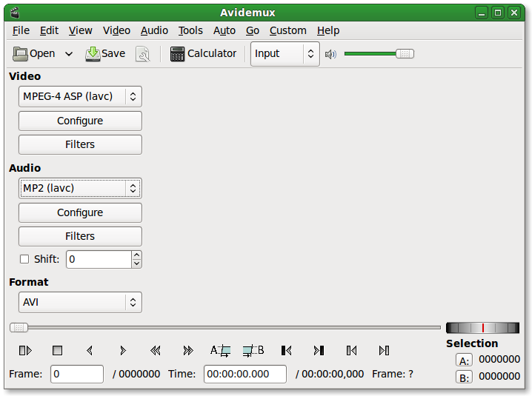Click the Avidemux clapperboard title icon
The width and height of the screenshot is (532, 396).
[15, 13]
